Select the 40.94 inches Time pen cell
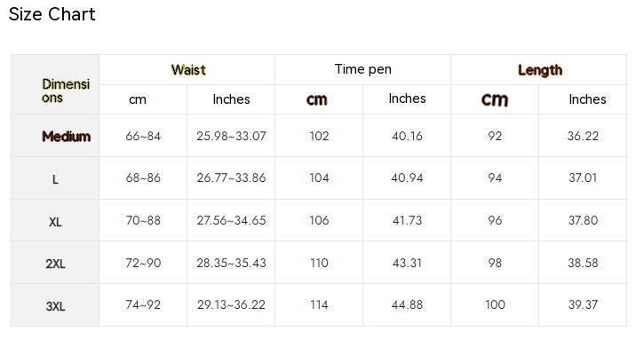This screenshot has height=347, width=644. tap(407, 177)
